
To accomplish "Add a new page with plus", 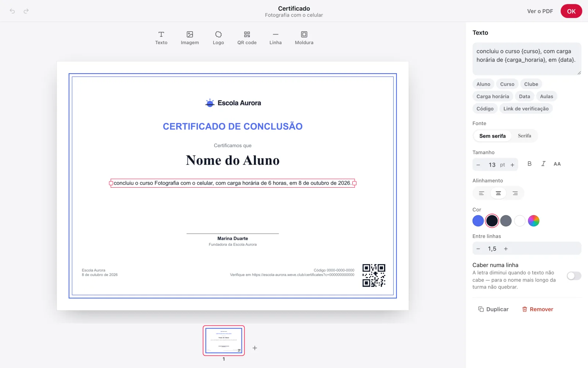I will pyautogui.click(x=255, y=348).
